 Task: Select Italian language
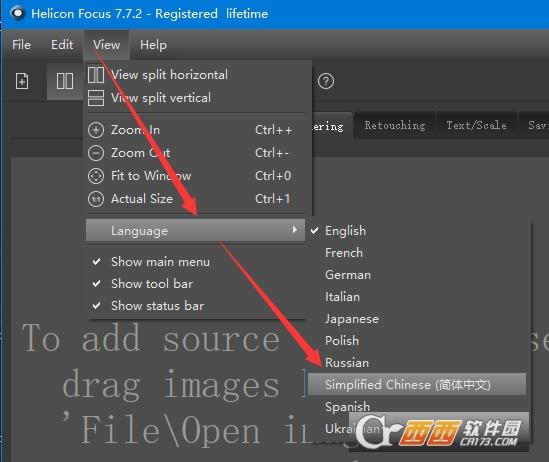pyautogui.click(x=417, y=297)
